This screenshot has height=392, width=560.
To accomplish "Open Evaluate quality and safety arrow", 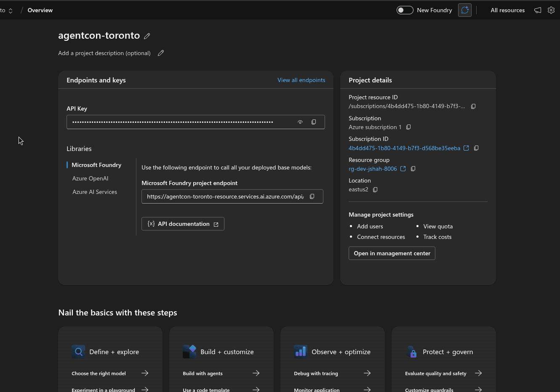I will click(478, 373).
